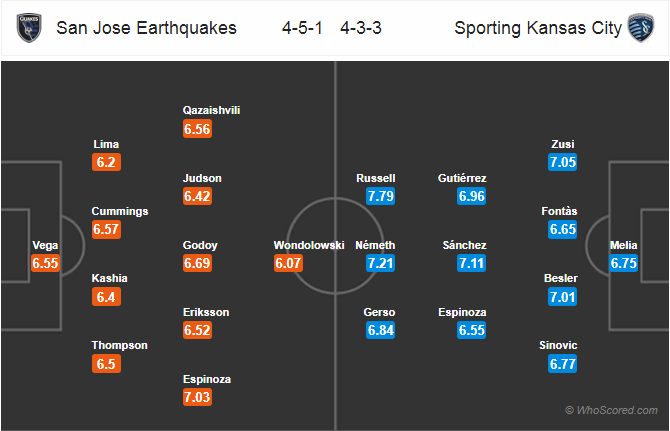Click the Sporting Kansas City team crest
Image resolution: width=670 pixels, height=431 pixels.
click(x=641, y=28)
